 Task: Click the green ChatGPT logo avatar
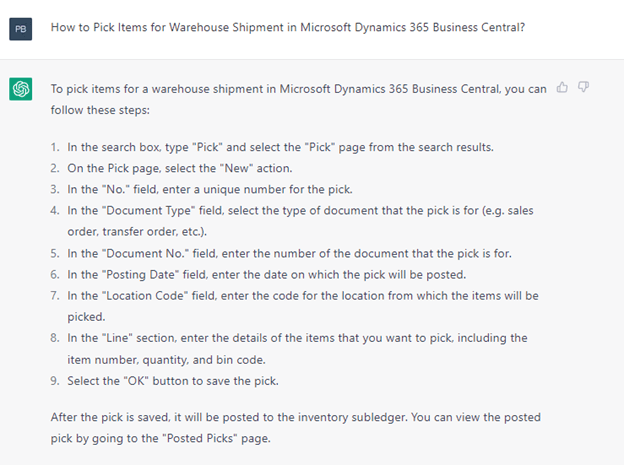coord(21,89)
